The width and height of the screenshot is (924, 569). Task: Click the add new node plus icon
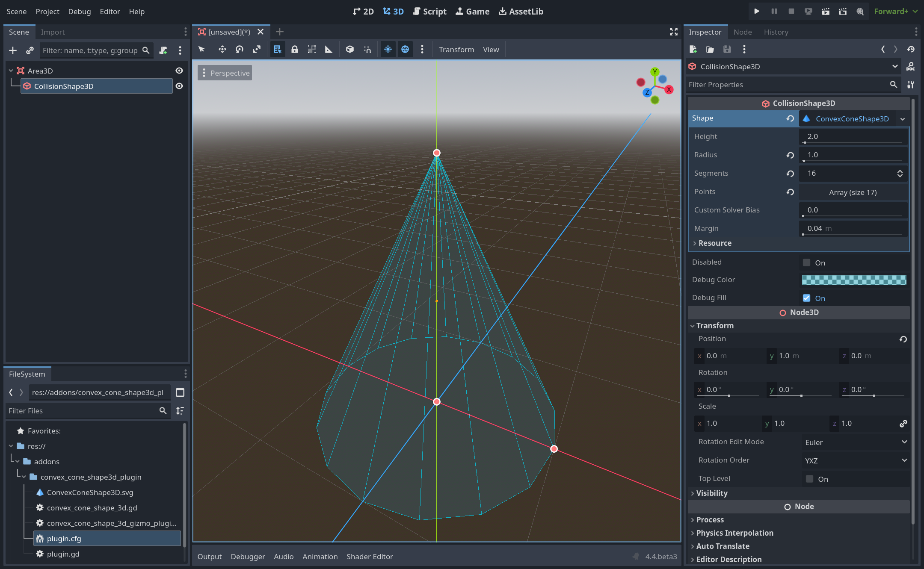[13, 50]
